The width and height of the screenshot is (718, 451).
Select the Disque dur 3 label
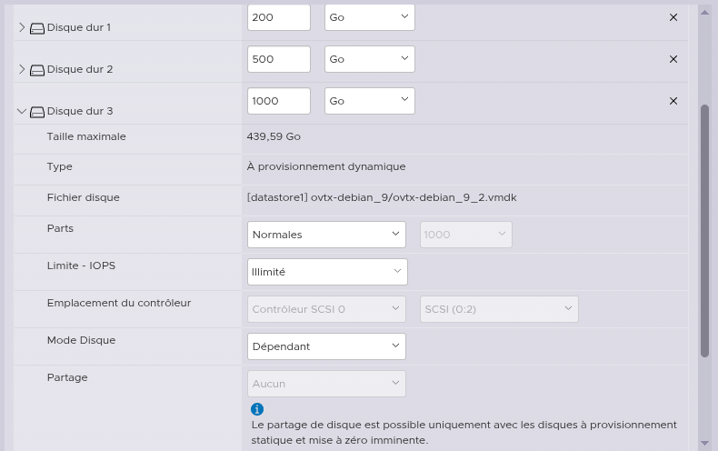(x=80, y=111)
